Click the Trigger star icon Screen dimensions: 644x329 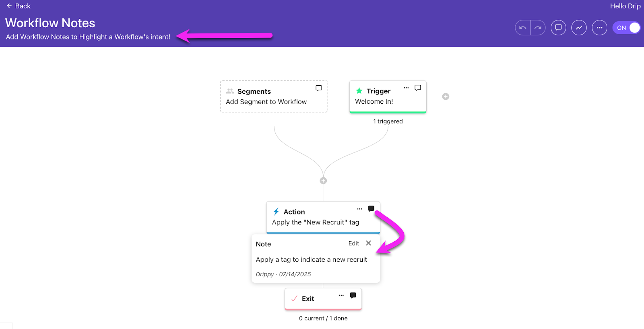point(359,91)
